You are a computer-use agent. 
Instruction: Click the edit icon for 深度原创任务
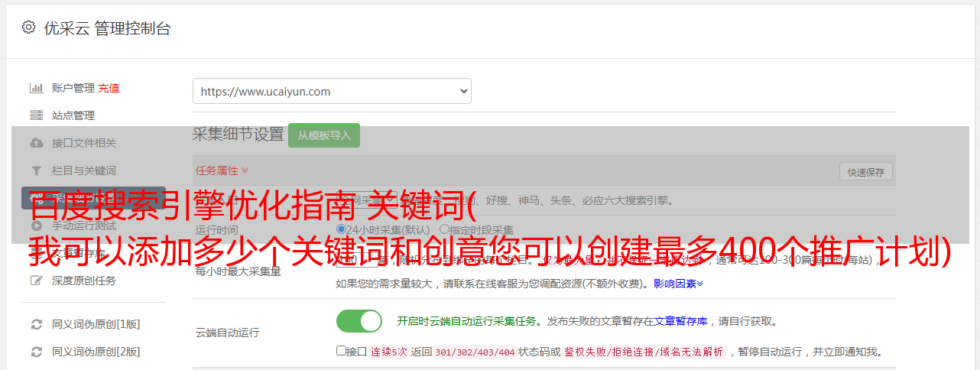coord(36,281)
